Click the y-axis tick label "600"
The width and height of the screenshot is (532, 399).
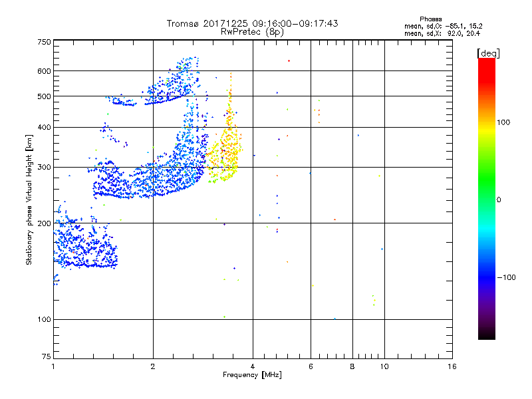[x=44, y=71]
